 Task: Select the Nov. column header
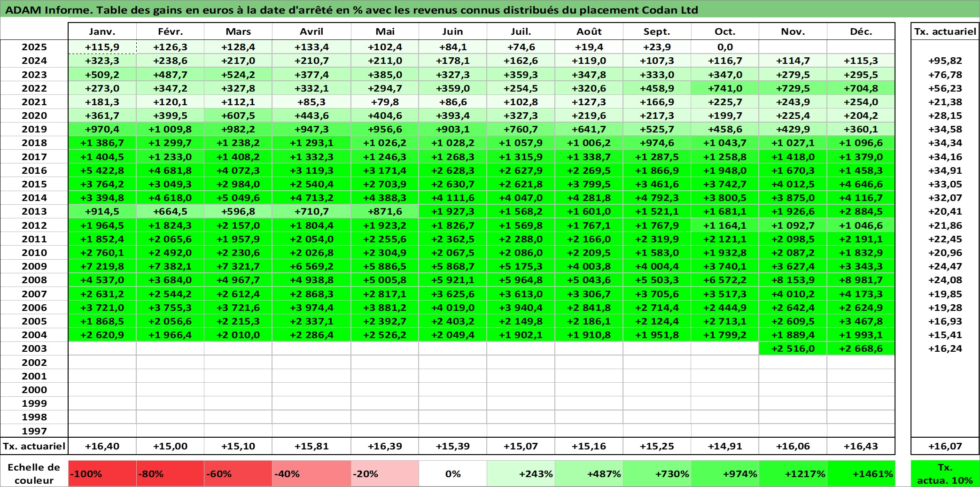[793, 31]
